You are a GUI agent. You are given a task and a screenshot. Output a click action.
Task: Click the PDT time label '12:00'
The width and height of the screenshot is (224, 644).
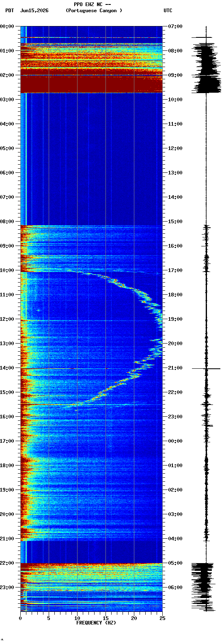coord(7,319)
